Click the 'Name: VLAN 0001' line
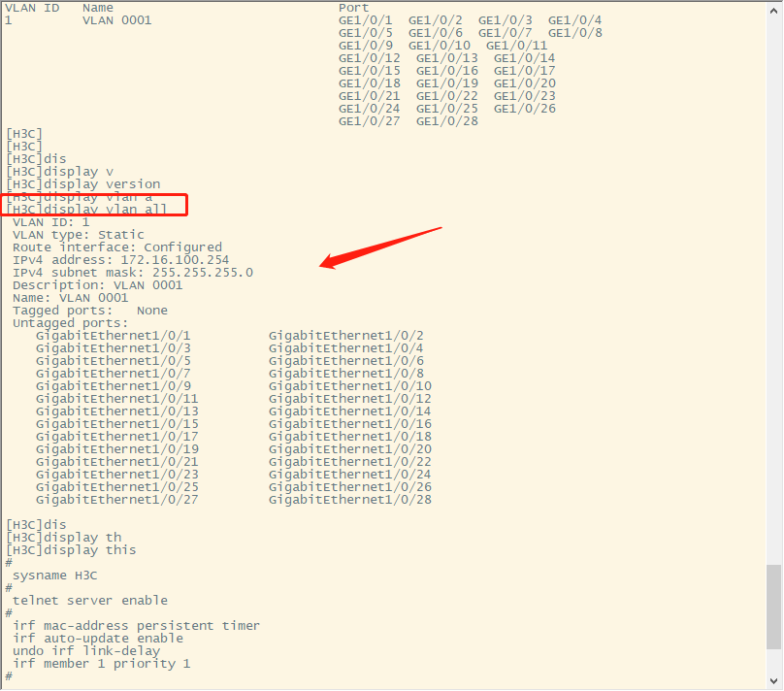 click(x=70, y=298)
